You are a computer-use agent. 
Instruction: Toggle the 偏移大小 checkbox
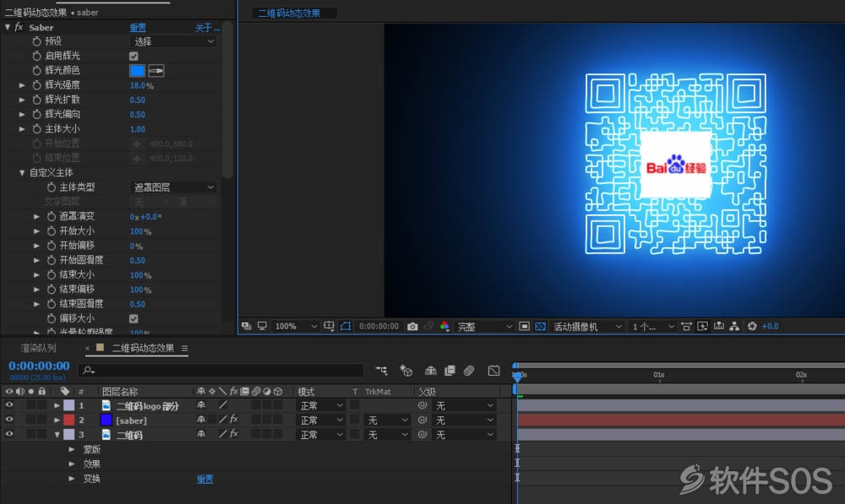pyautogui.click(x=134, y=319)
